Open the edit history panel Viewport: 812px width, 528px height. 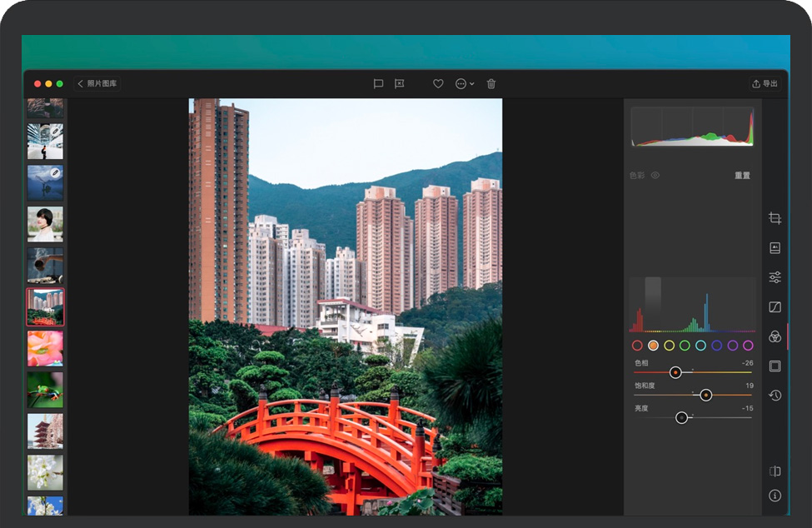(x=775, y=396)
